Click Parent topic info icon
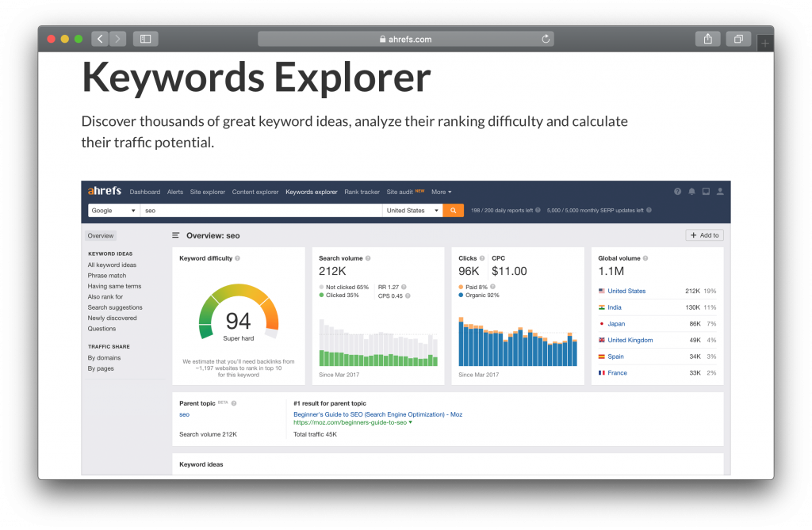 [x=234, y=404]
